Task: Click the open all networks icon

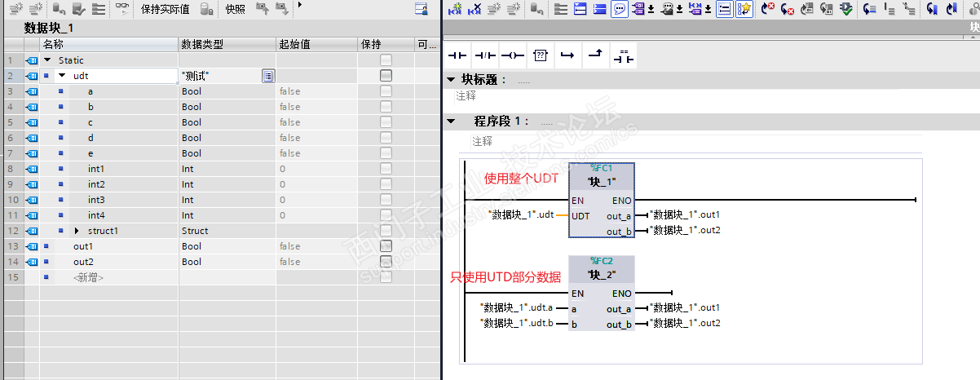Action: pyautogui.click(x=580, y=9)
